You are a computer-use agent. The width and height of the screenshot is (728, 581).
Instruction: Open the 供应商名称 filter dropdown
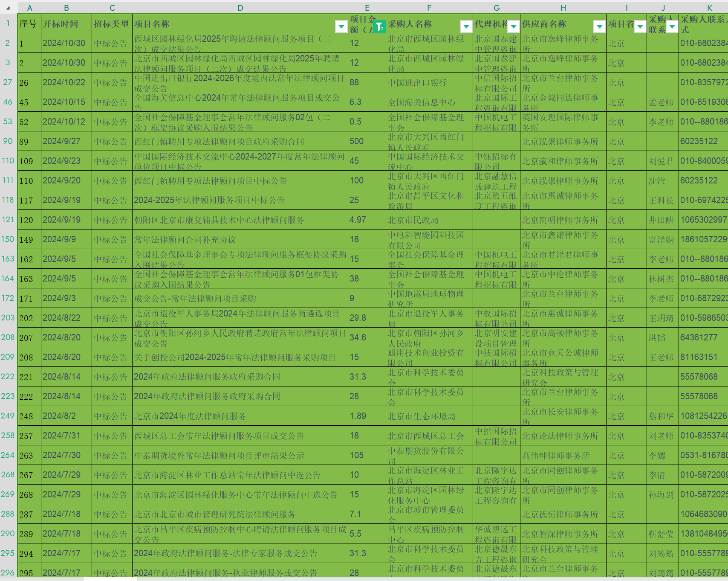pyautogui.click(x=600, y=26)
